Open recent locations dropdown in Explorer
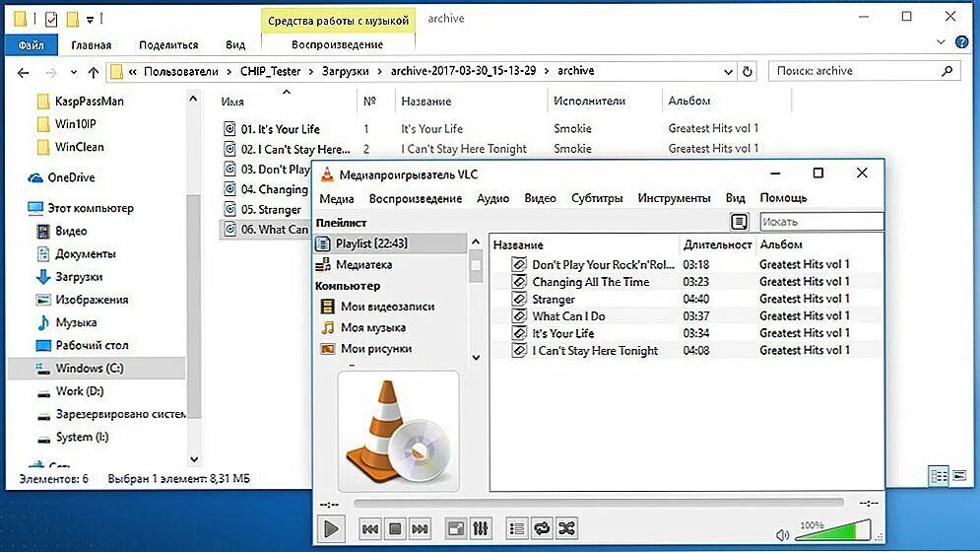The height and width of the screenshot is (552, 980). [74, 73]
